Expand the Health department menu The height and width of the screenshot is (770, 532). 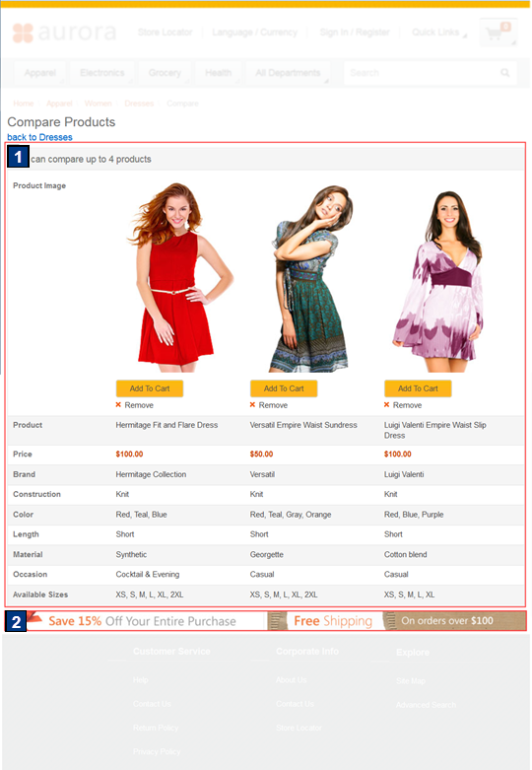coord(218,73)
